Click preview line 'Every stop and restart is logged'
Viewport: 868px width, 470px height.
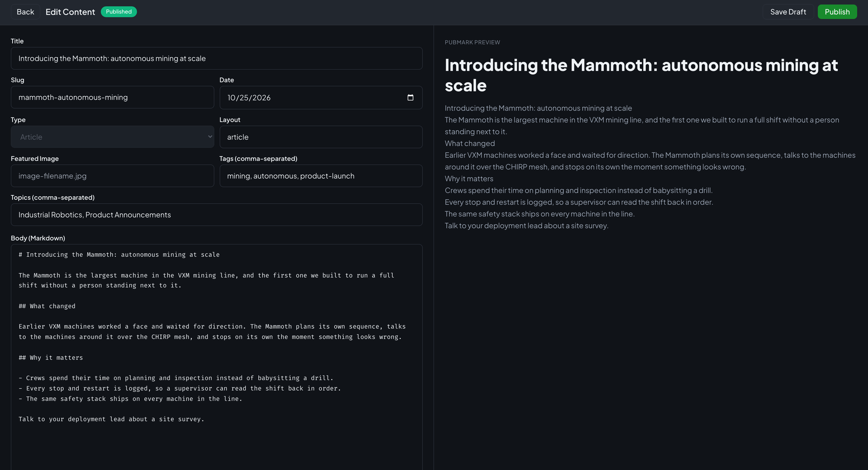pos(579,202)
